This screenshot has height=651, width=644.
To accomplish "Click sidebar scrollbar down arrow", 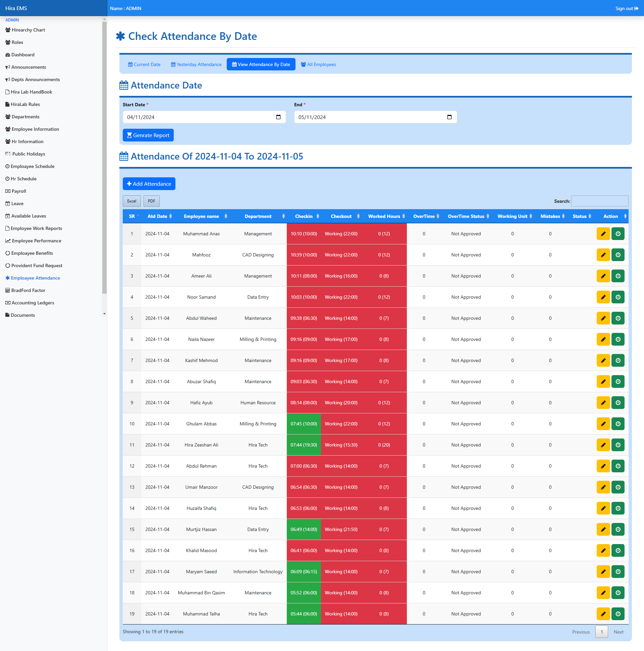I will [104, 314].
